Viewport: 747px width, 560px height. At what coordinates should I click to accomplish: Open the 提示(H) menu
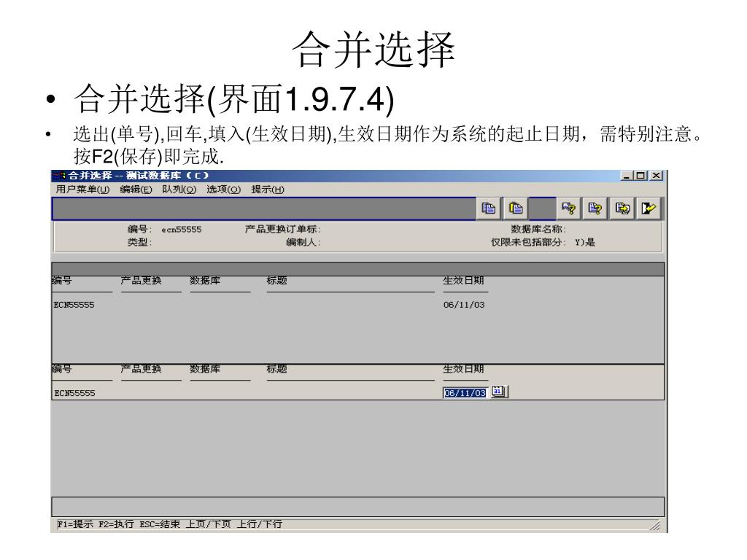click(x=267, y=190)
